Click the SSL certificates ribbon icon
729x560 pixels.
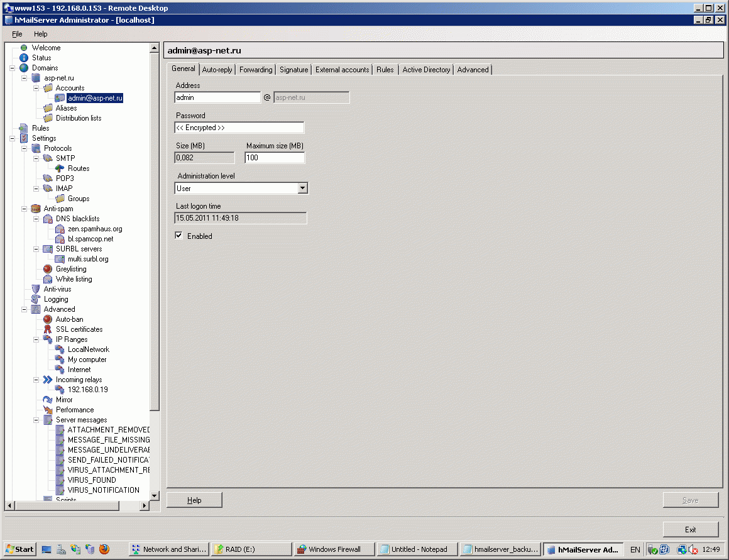(47, 329)
